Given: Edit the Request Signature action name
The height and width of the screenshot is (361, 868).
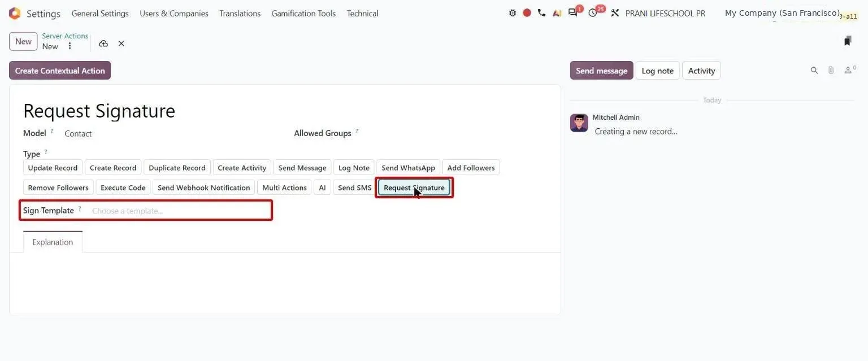Looking at the screenshot, I should (x=99, y=111).
